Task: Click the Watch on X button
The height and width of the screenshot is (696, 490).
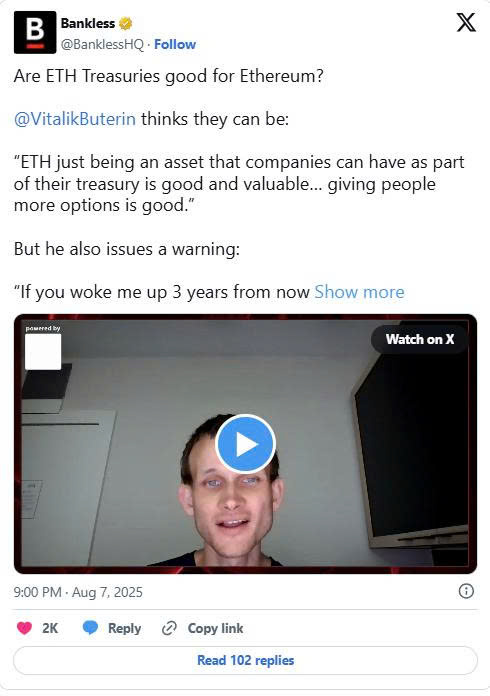Action: 419,339
